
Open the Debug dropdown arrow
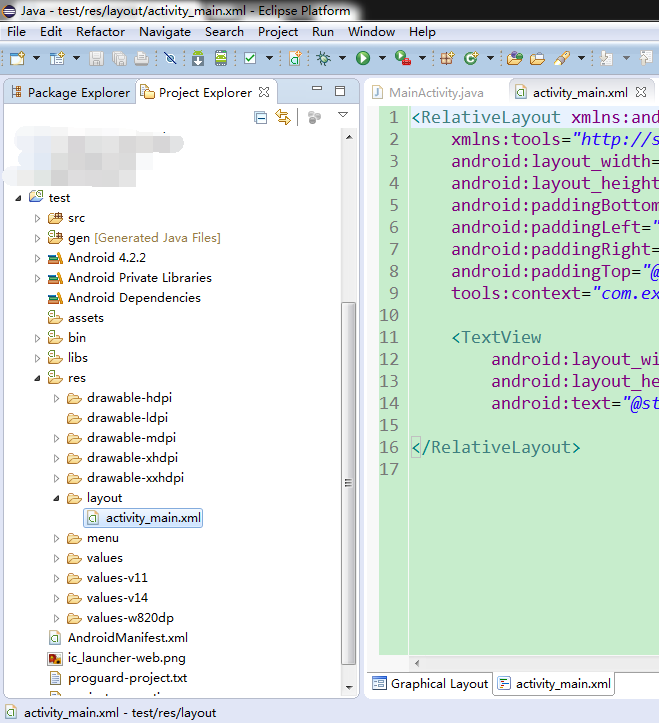pos(342,58)
